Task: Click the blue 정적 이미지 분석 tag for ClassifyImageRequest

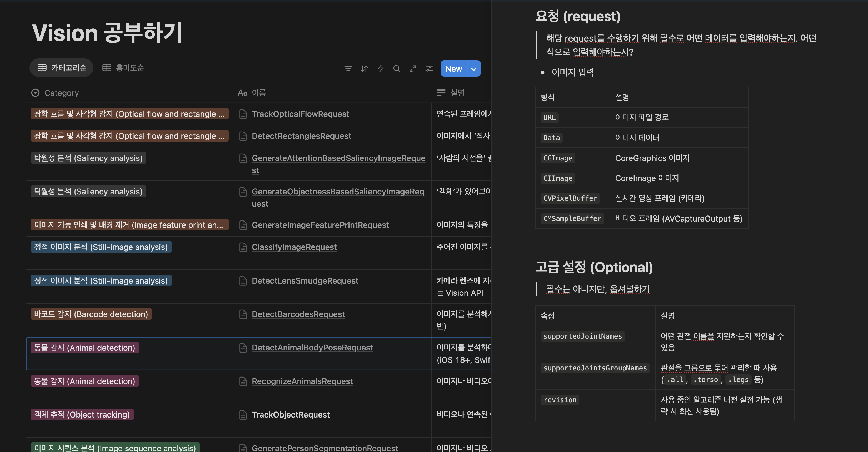Action: tap(101, 247)
